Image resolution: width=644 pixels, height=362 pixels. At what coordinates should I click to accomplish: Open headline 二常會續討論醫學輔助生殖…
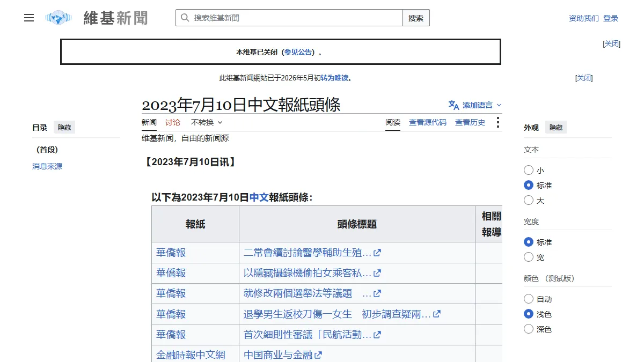308,253
